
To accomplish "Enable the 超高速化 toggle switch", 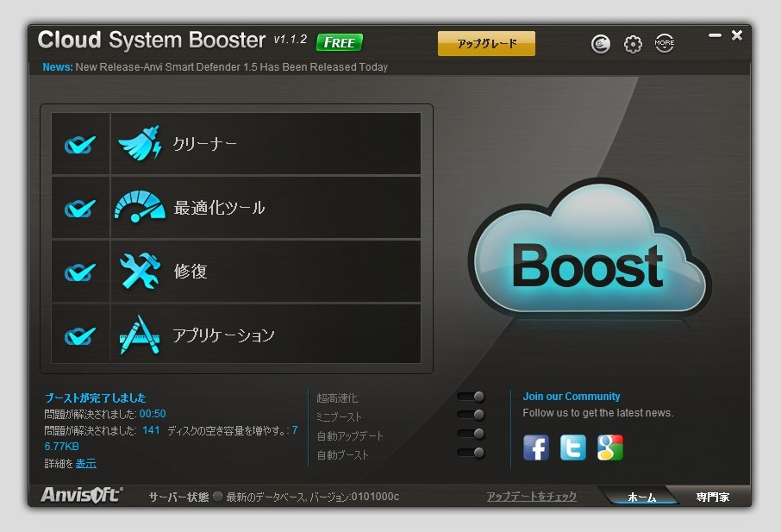I will [x=472, y=396].
